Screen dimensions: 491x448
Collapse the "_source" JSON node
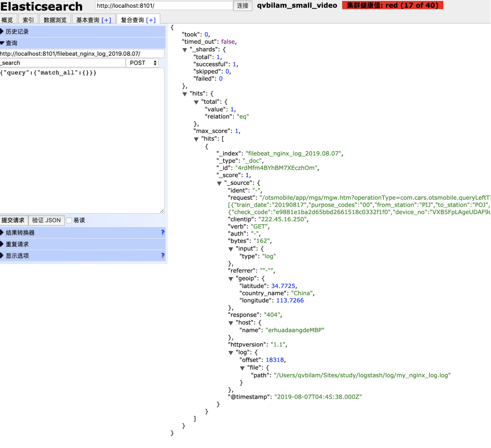(219, 183)
